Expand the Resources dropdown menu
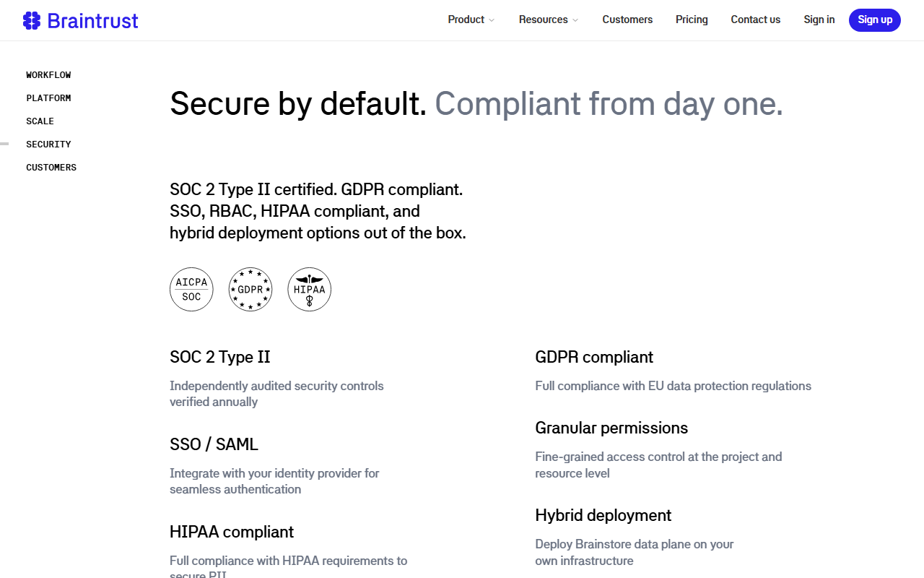 pos(549,20)
